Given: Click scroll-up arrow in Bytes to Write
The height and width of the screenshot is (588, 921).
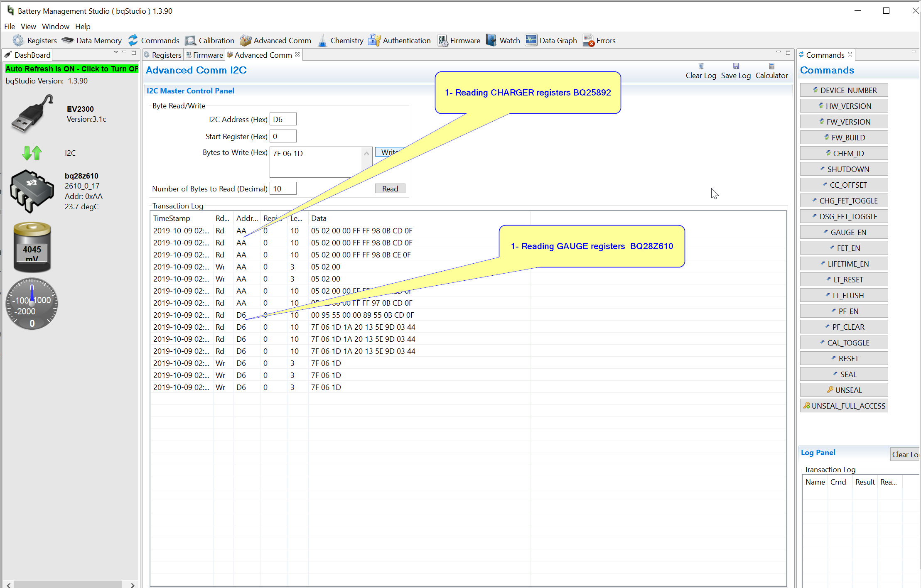Looking at the screenshot, I should pyautogui.click(x=366, y=153).
